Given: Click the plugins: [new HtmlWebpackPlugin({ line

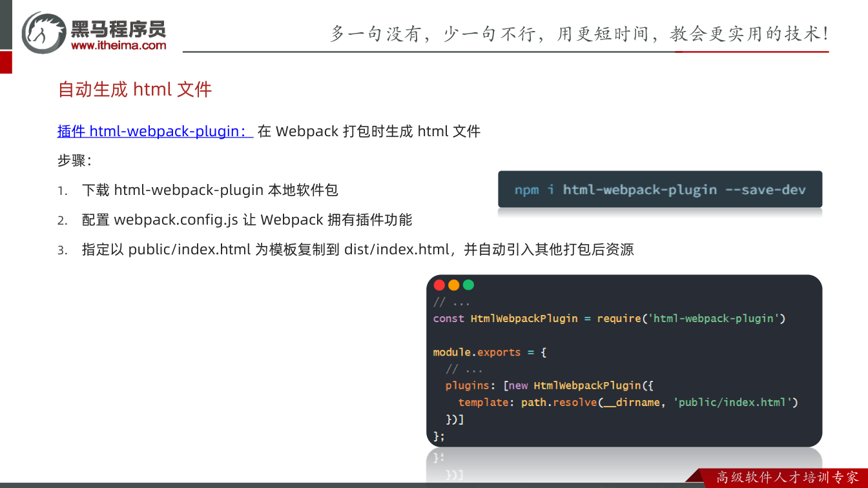Looking at the screenshot, I should click(550, 385).
